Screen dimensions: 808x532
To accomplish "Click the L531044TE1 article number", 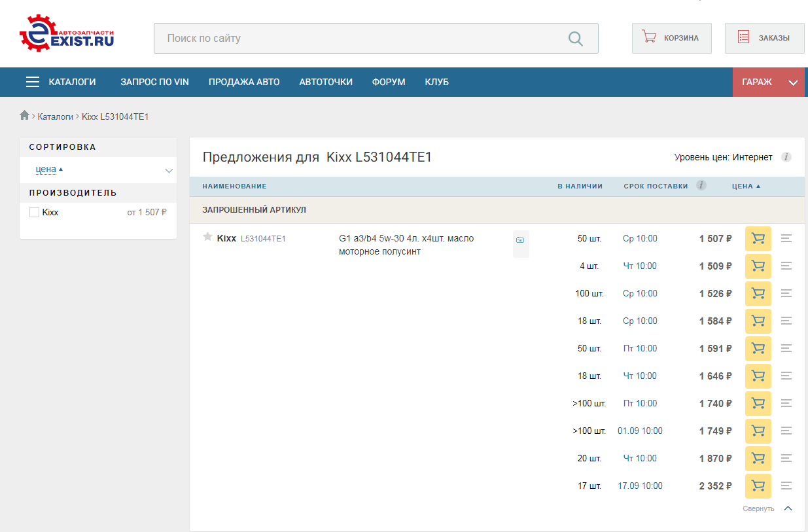I will [263, 239].
